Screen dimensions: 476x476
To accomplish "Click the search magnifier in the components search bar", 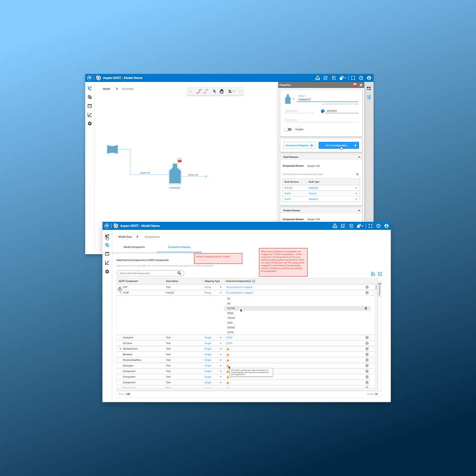I will [x=179, y=273].
